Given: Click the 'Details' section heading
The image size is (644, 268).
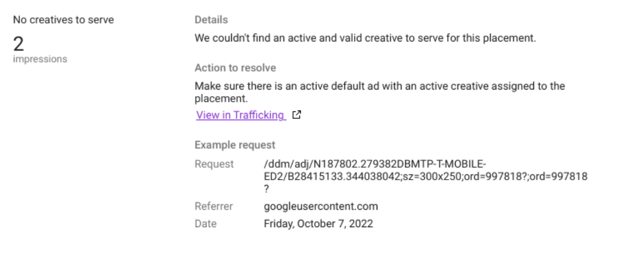Looking at the screenshot, I should pyautogui.click(x=211, y=20).
